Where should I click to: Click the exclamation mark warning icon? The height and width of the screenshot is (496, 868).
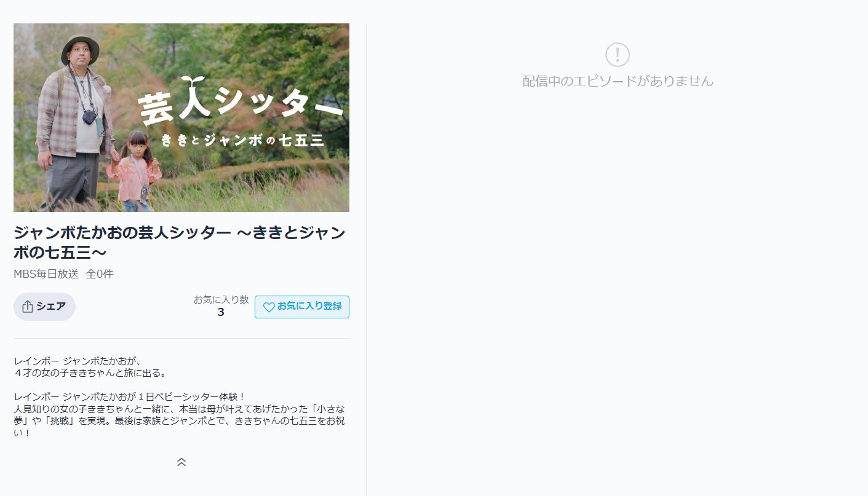[x=617, y=55]
